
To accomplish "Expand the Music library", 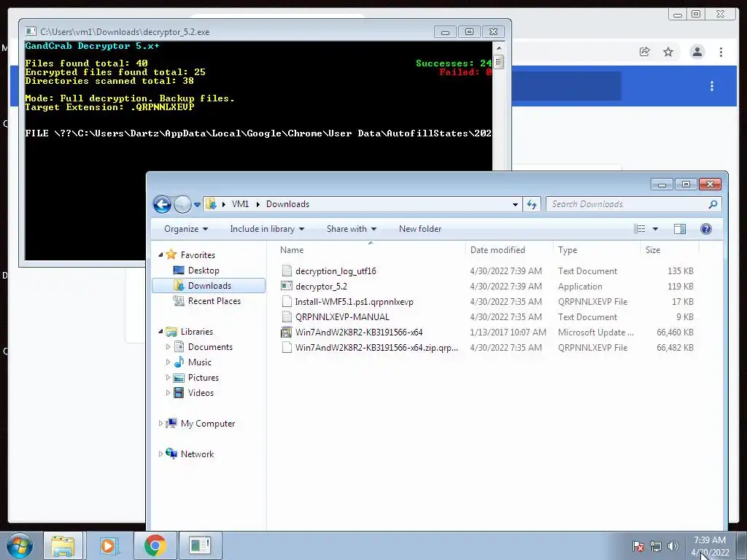I will coord(168,362).
